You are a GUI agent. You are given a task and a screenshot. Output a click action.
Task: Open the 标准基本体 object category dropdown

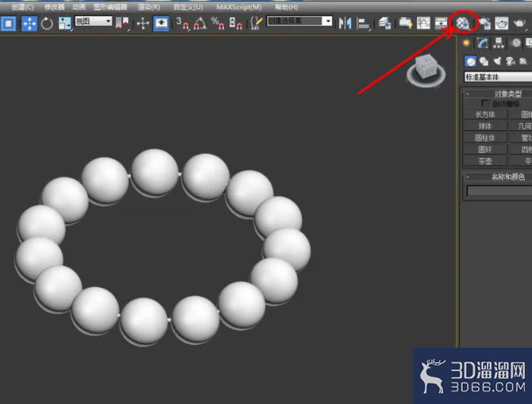point(498,77)
